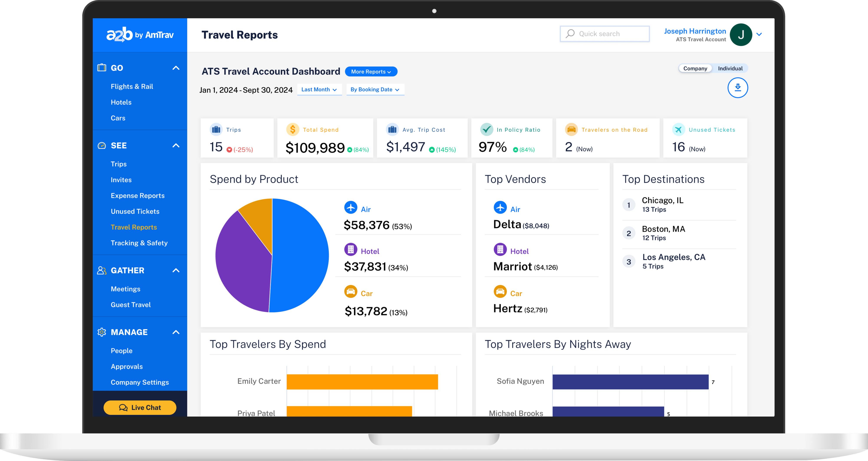This screenshot has width=868, height=461.
Task: Click the SEE speedometer icon in sidebar
Action: click(101, 146)
